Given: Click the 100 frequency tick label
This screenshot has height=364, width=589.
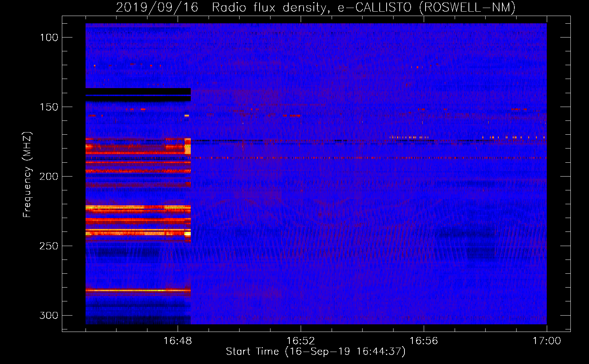Looking at the screenshot, I should [x=49, y=37].
